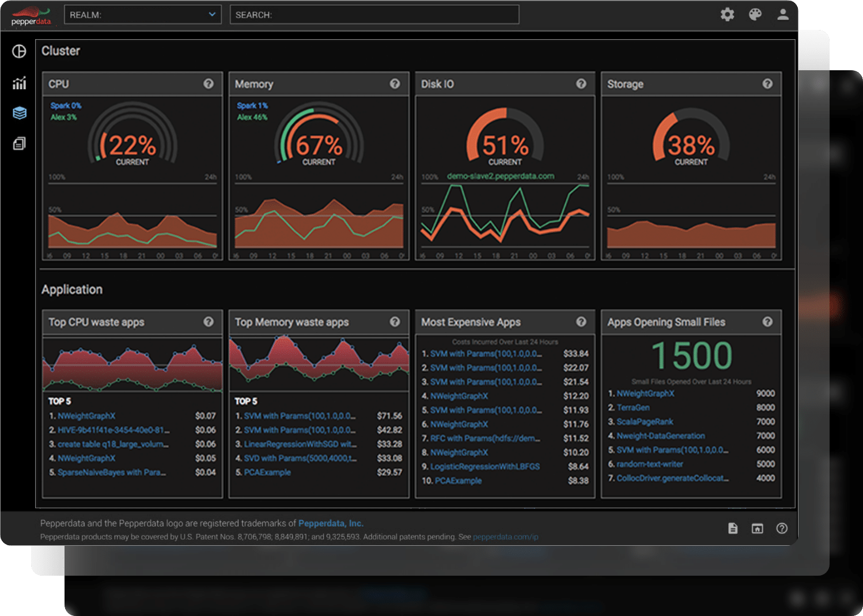This screenshot has width=863, height=616.
Task: Click the Top Memory waste apps chart
Action: coord(319,363)
